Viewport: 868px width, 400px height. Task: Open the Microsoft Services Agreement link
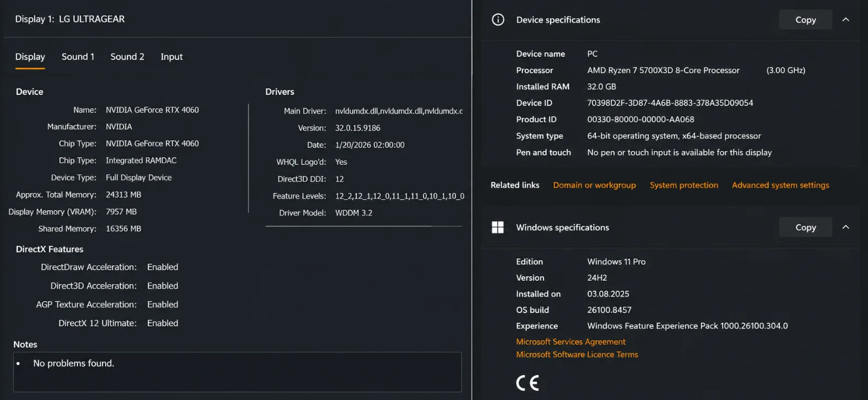[x=571, y=341]
